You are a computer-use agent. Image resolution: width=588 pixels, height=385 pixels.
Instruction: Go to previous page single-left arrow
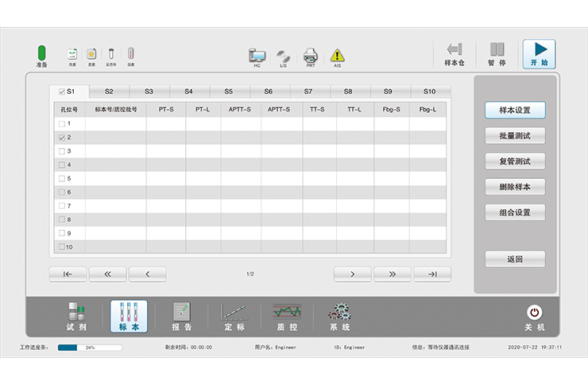147,274
